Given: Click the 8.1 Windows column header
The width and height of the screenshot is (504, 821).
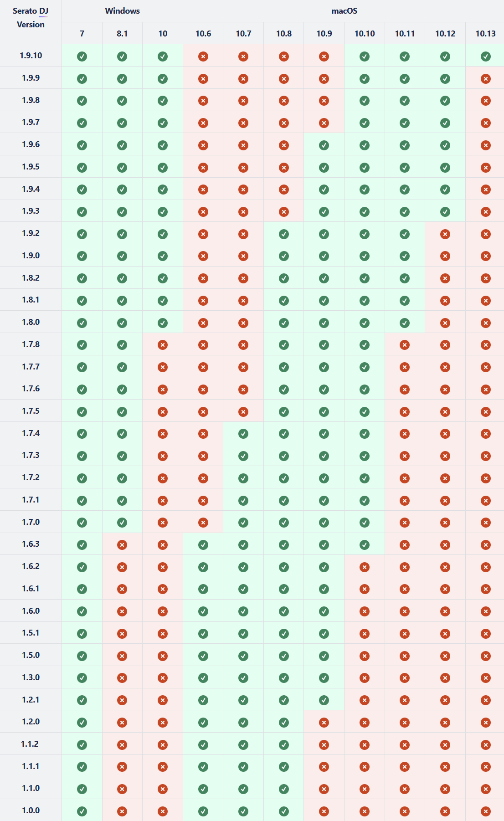Looking at the screenshot, I should [x=122, y=34].
